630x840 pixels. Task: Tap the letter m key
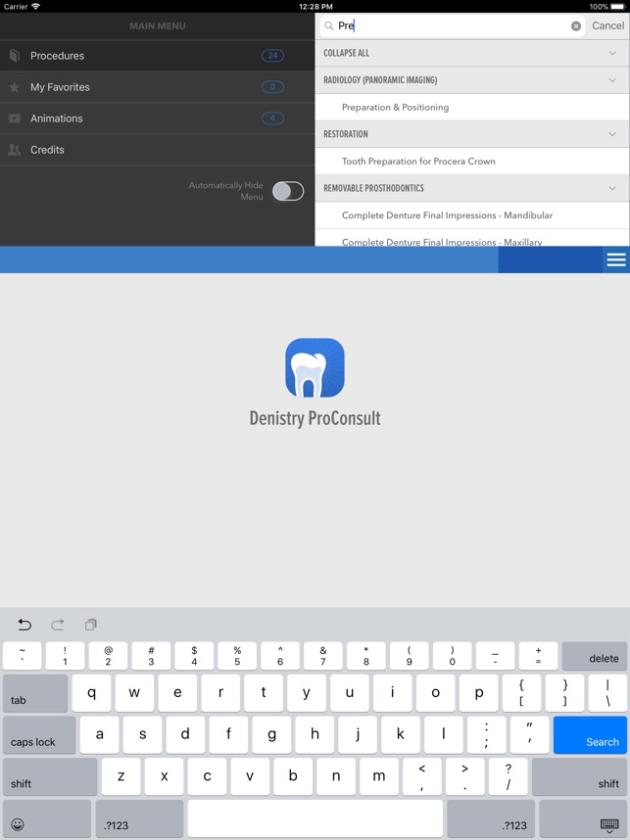click(x=379, y=776)
